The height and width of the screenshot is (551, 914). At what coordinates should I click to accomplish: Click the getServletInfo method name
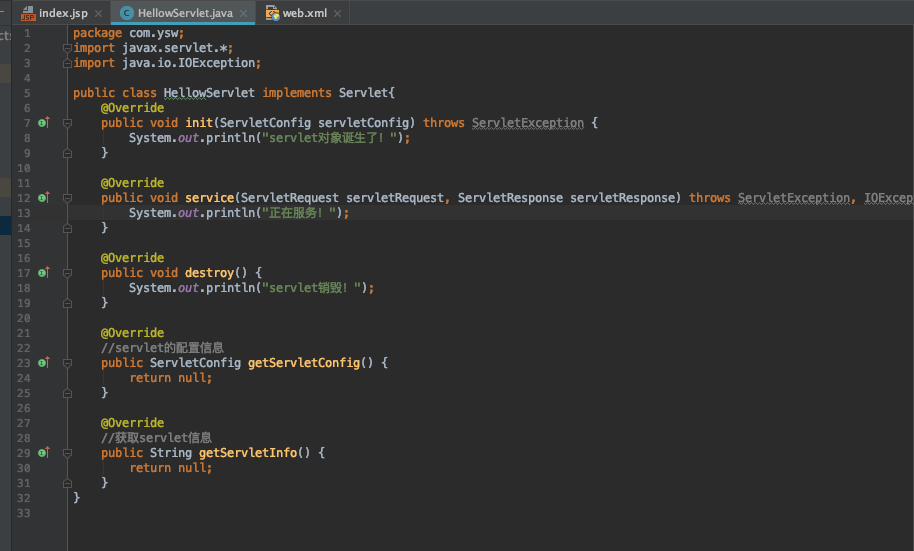pos(248,452)
